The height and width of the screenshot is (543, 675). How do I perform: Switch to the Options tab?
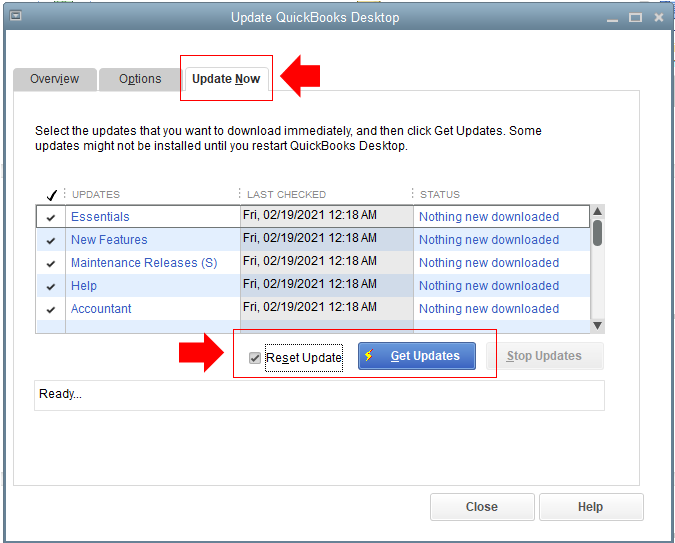(x=140, y=79)
